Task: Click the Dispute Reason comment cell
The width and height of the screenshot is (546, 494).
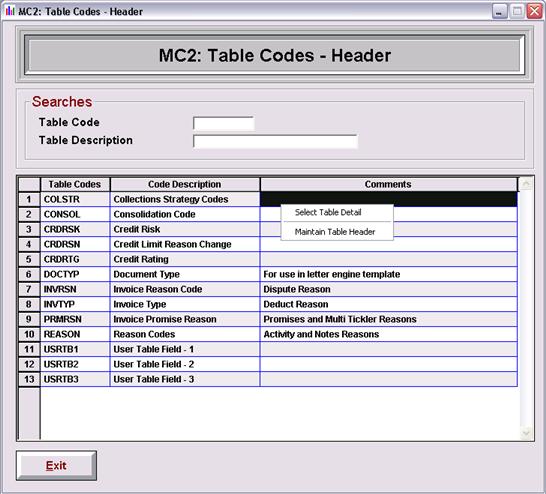Action: 389,289
